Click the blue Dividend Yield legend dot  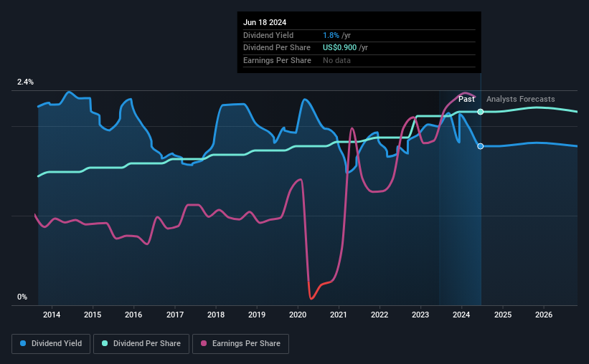coord(23,343)
